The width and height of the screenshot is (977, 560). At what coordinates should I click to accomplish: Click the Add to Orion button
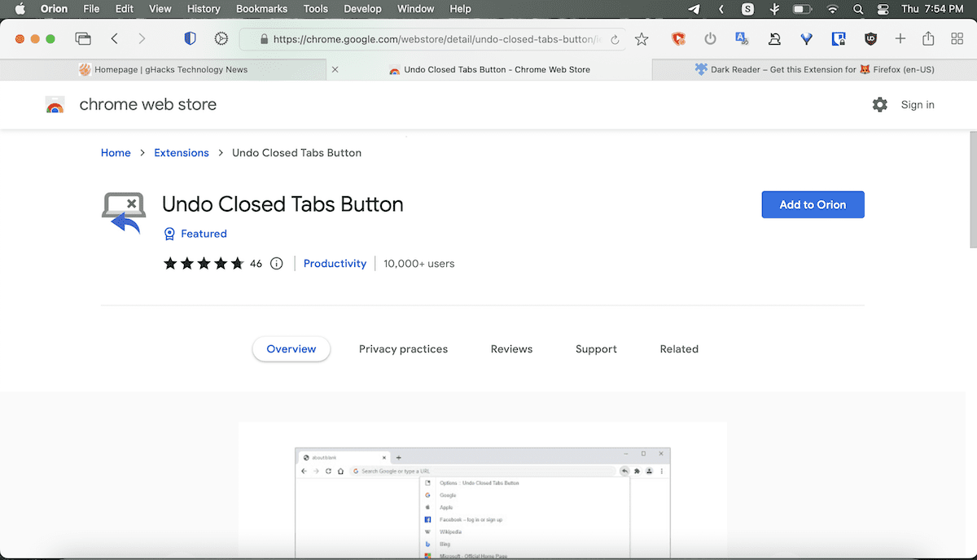813,204
